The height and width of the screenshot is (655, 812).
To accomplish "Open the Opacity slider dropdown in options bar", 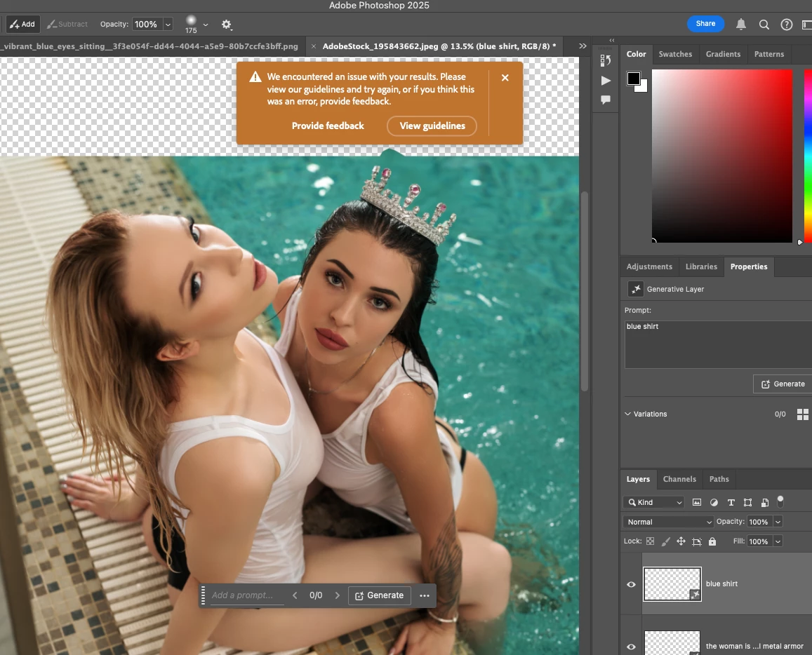I will tap(168, 25).
